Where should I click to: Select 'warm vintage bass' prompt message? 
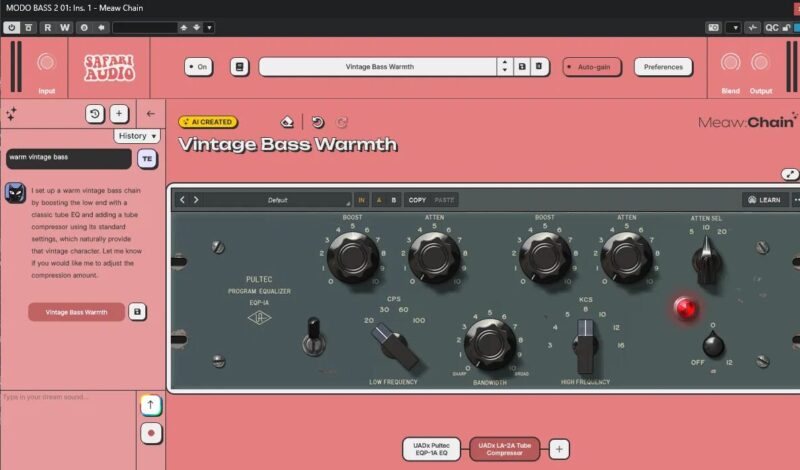click(x=68, y=158)
